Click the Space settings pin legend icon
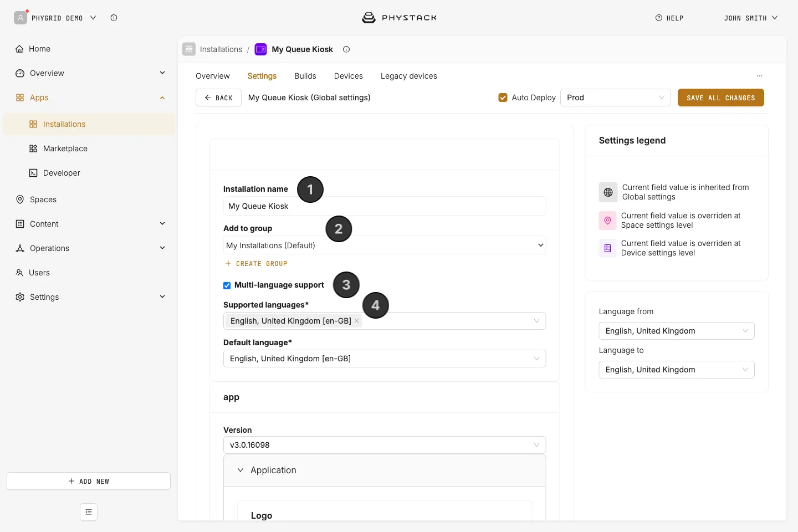The height and width of the screenshot is (532, 798). coord(607,221)
